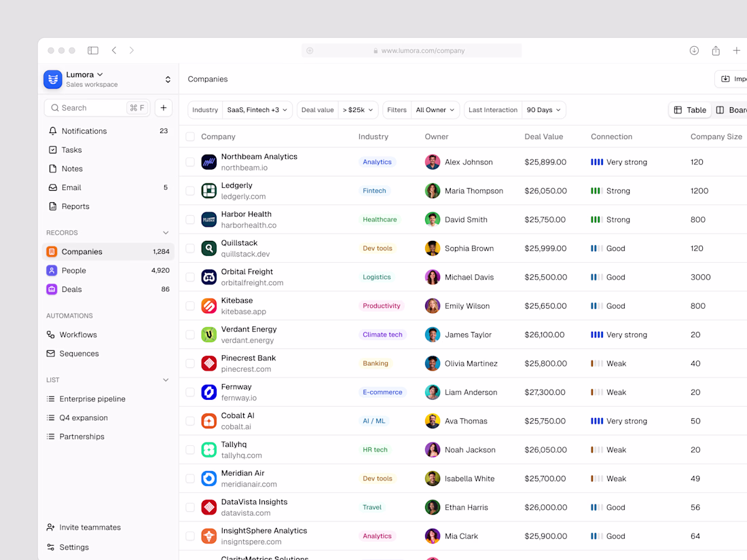
Task: Toggle the browser sidebar icon
Action: point(93,50)
